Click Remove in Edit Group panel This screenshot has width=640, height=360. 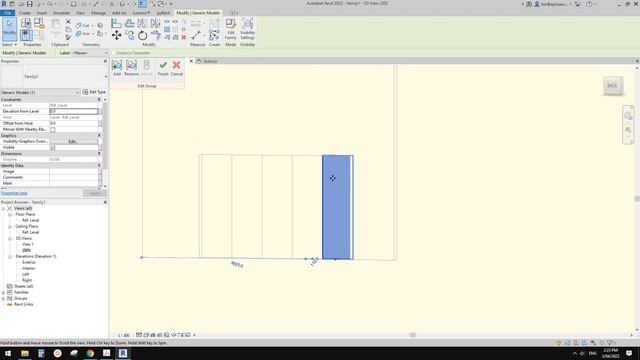(131, 68)
